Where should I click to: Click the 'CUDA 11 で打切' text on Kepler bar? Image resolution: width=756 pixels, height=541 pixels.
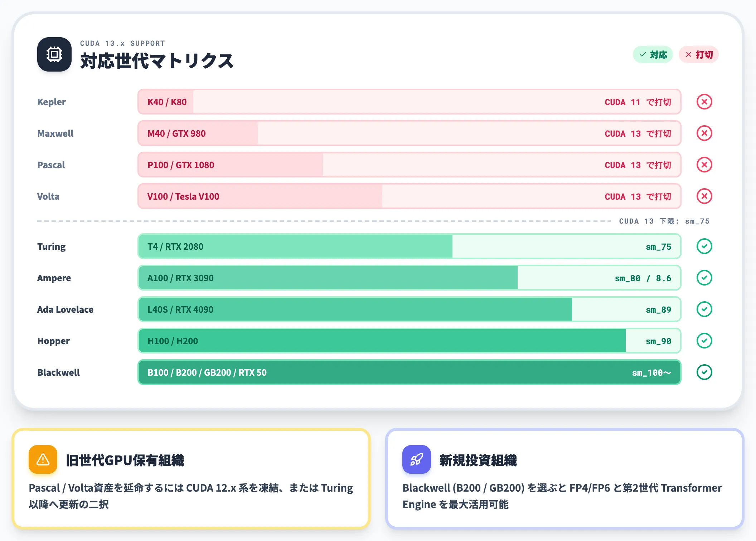(x=638, y=102)
